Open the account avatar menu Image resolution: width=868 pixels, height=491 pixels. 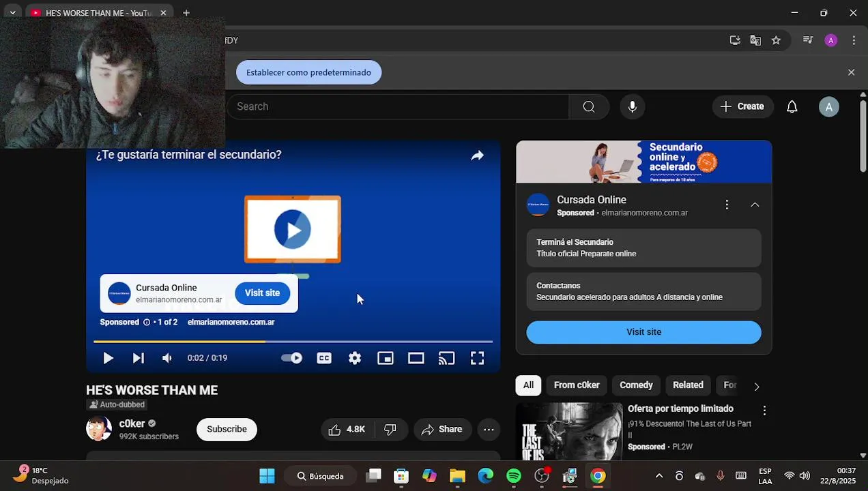point(829,107)
